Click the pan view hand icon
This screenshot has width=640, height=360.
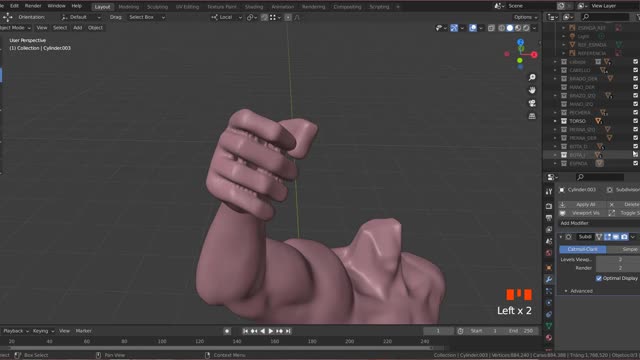coord(532,90)
